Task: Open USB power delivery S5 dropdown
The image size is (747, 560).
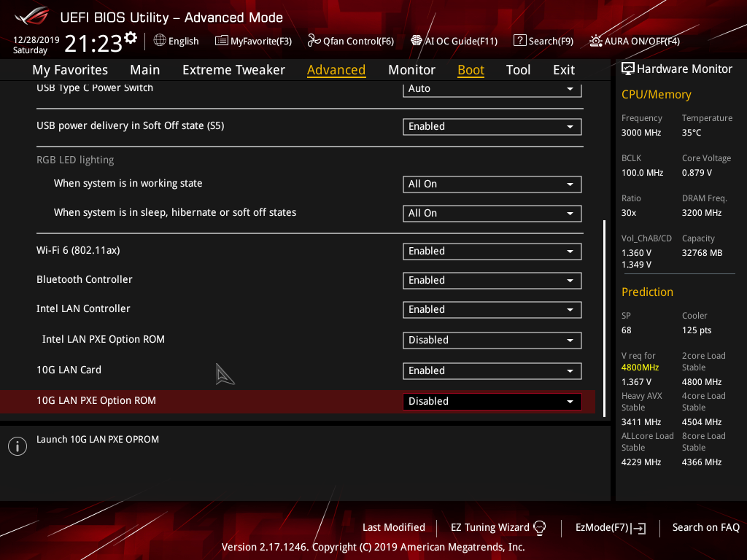Action: 492,127
